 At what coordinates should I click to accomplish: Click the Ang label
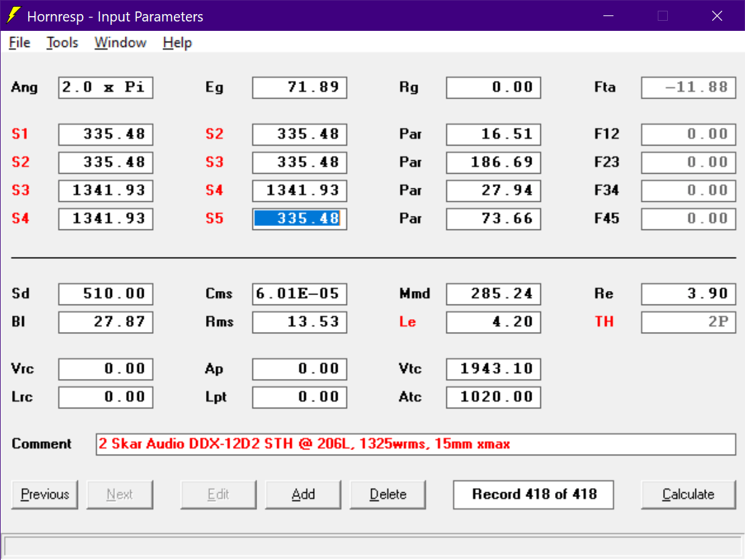[24, 88]
